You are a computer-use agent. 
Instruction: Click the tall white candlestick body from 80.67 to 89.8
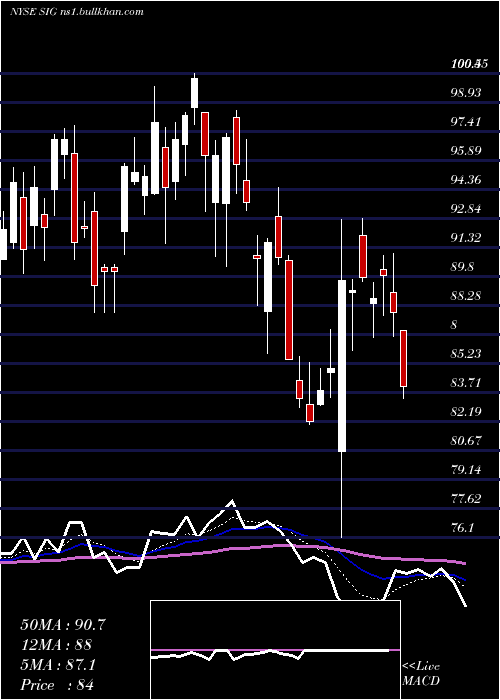[342, 366]
